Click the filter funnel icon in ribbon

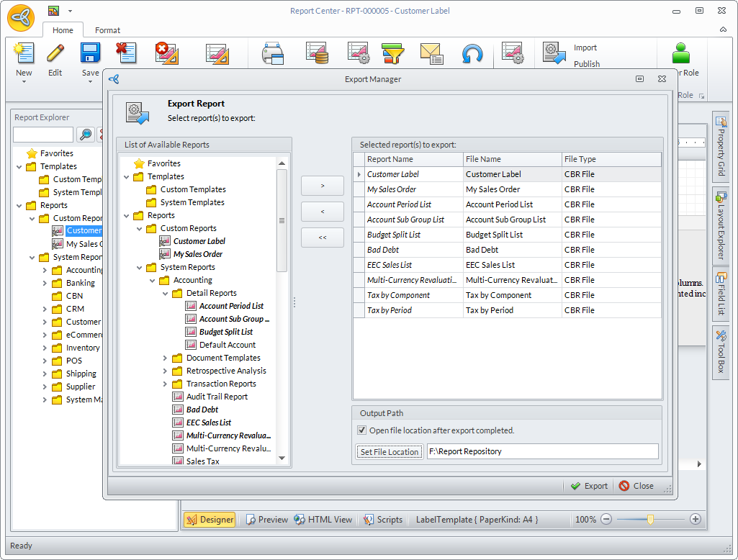pos(392,54)
